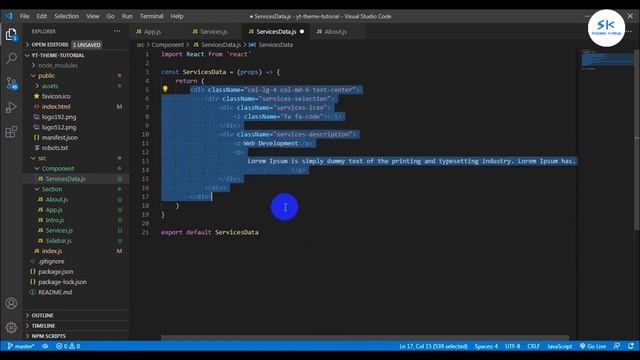Collapse the Section folder
This screenshot has width=640, height=360.
pyautogui.click(x=52, y=189)
